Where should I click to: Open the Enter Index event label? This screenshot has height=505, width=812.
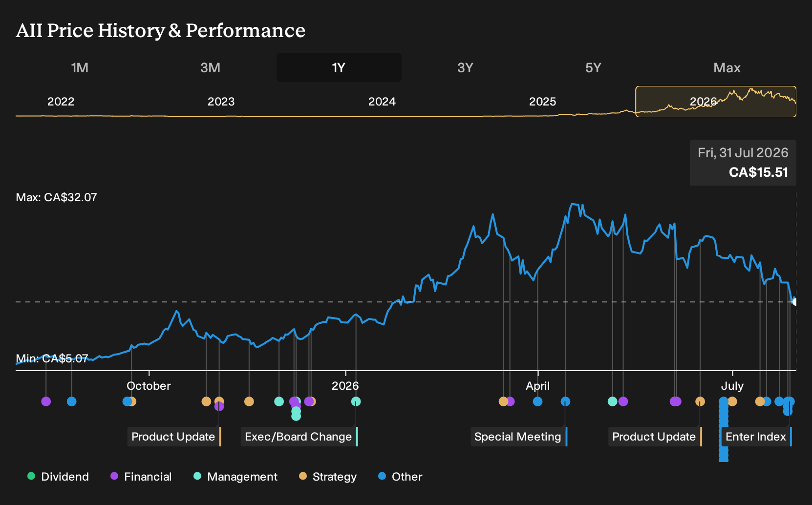pos(757,437)
